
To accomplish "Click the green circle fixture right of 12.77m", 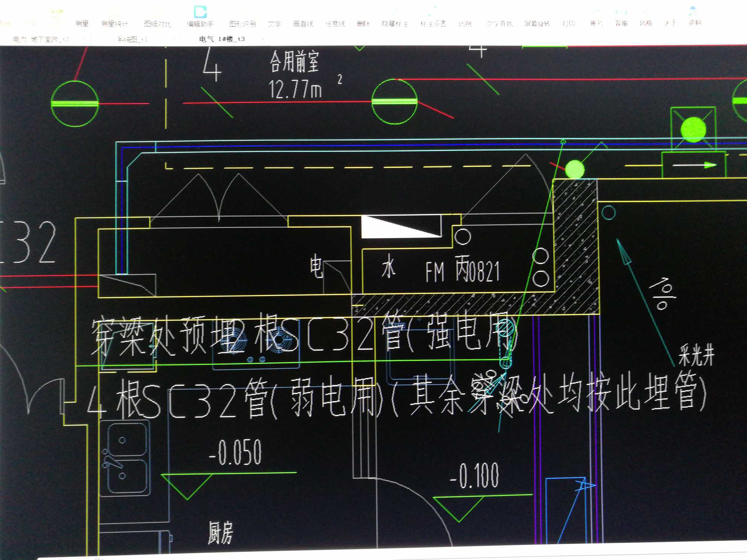I will (394, 101).
